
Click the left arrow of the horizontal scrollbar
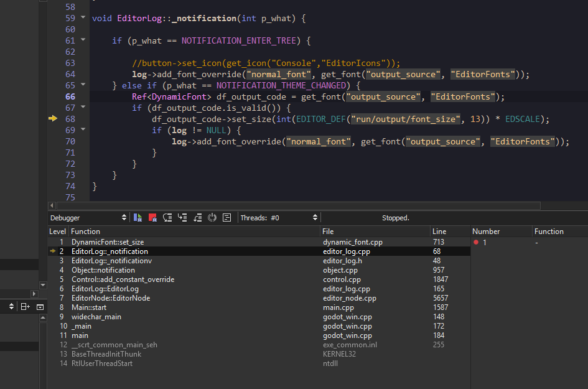(52, 205)
